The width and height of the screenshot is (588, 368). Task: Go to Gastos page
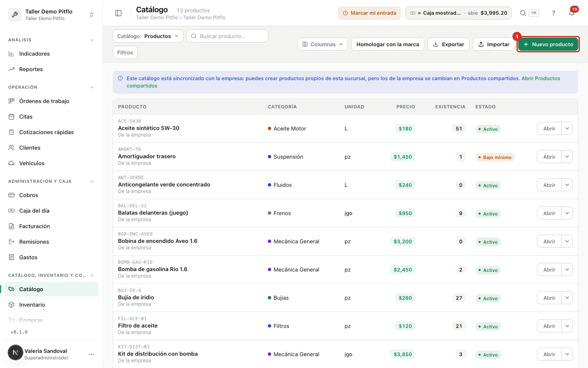(51, 257)
